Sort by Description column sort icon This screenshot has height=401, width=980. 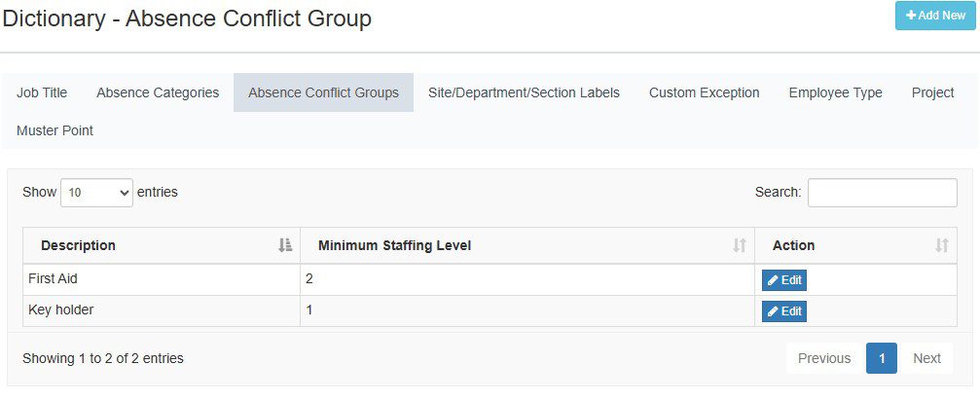click(x=285, y=246)
